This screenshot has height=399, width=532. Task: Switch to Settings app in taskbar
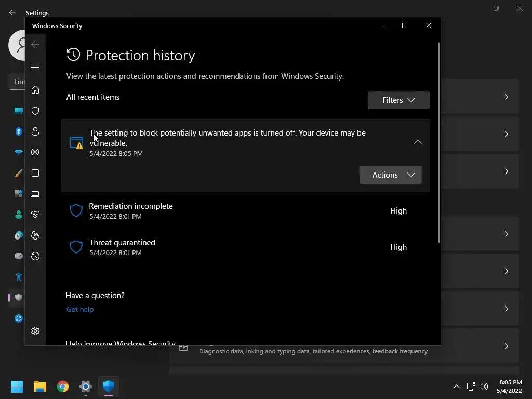point(86,387)
